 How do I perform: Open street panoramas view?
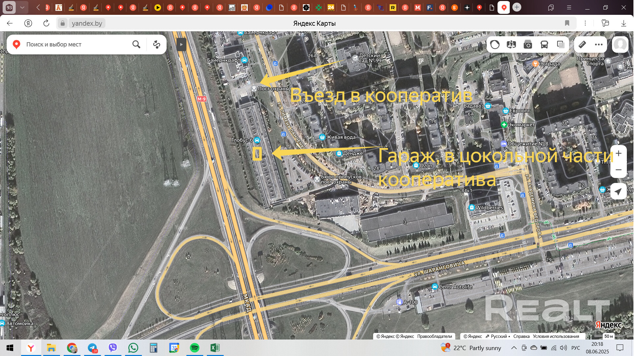point(511,44)
